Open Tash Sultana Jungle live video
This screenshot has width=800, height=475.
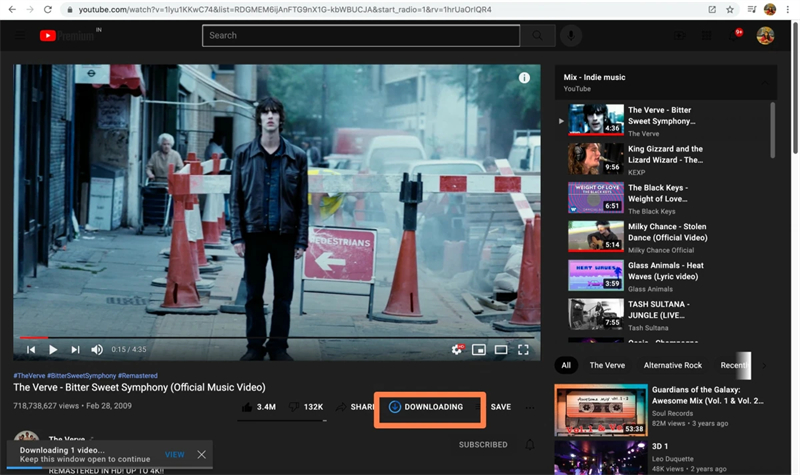pos(663,314)
